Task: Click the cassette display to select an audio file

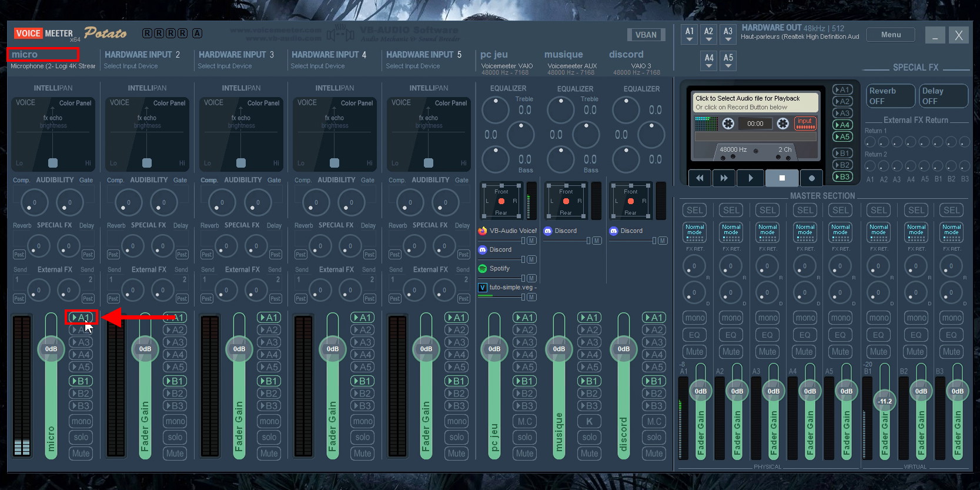Action: pos(755,102)
